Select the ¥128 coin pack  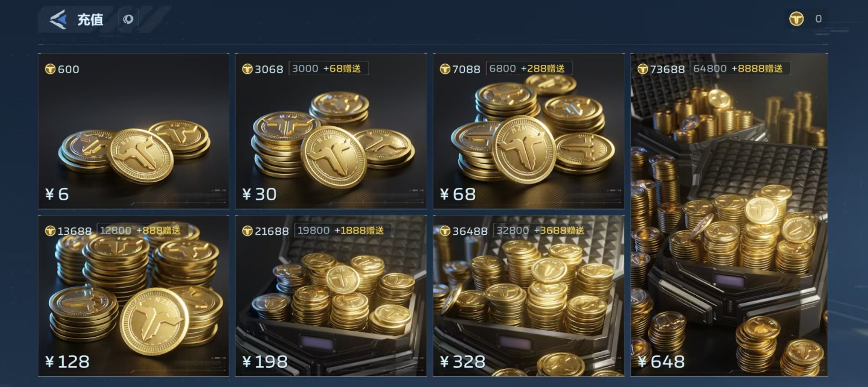(133, 296)
